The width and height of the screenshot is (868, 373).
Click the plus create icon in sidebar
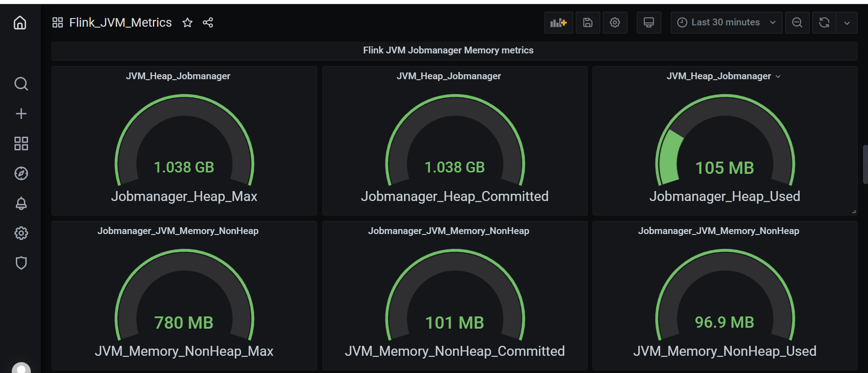coord(21,114)
